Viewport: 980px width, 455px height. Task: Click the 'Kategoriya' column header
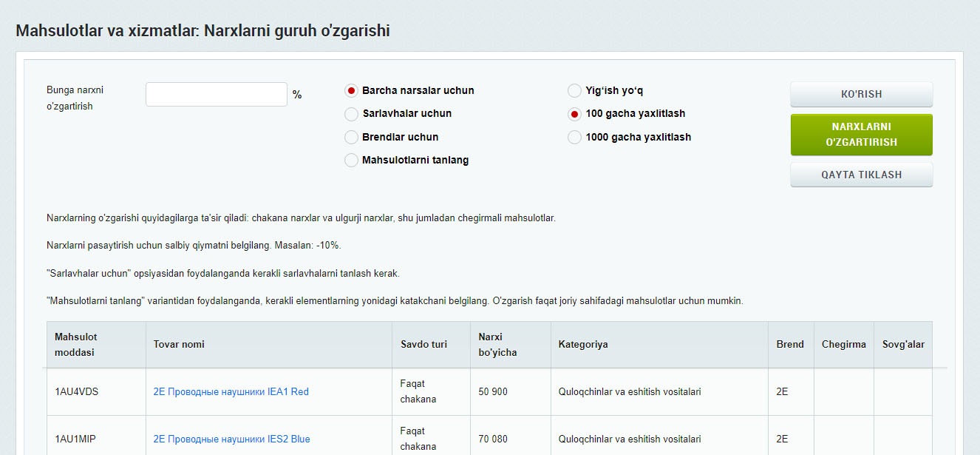[x=582, y=345]
